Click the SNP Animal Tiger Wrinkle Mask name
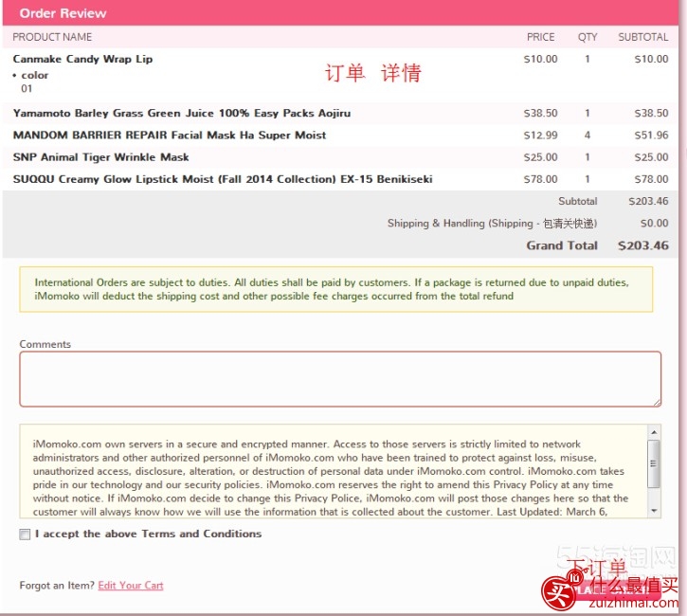The height and width of the screenshot is (616, 687). point(100,157)
